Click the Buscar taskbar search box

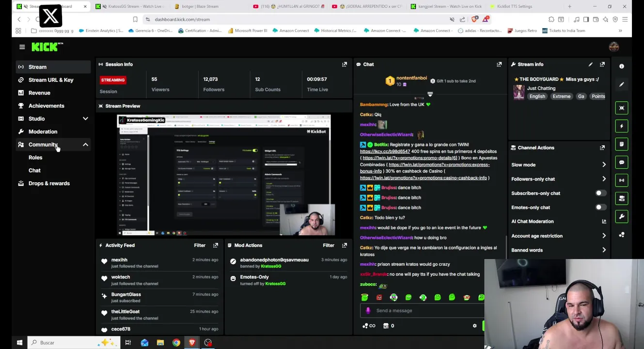click(x=73, y=343)
